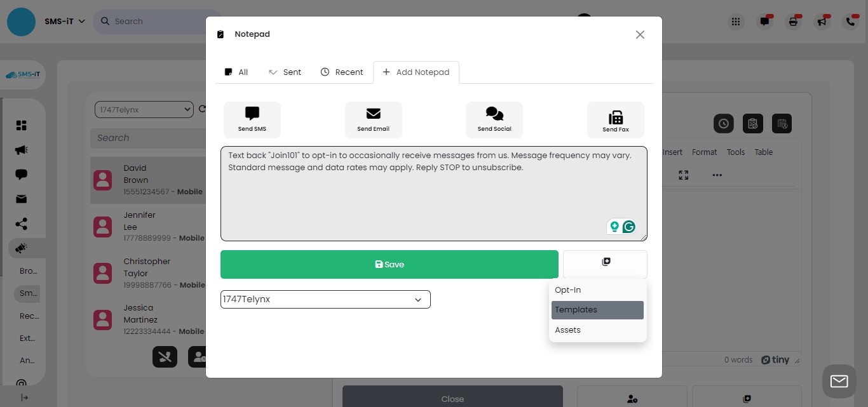Select the Send SMS option
Viewport: 868px width, 407px height.
(252, 119)
